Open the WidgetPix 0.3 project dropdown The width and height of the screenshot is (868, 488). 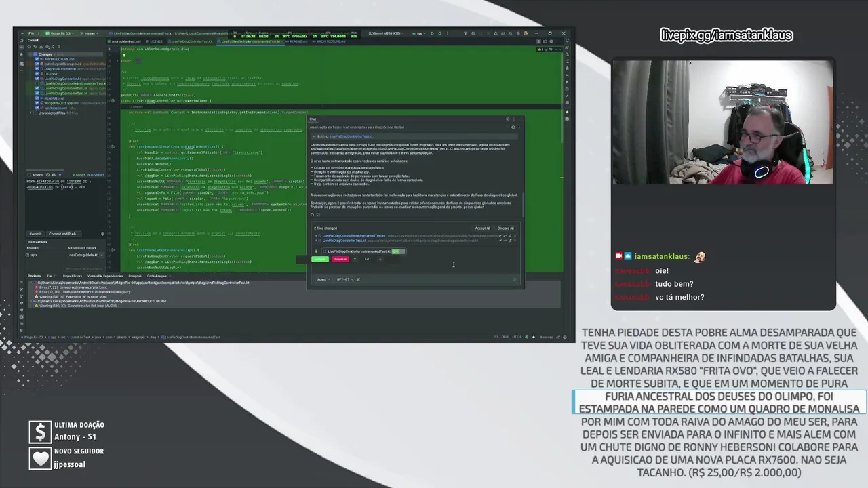point(59,33)
